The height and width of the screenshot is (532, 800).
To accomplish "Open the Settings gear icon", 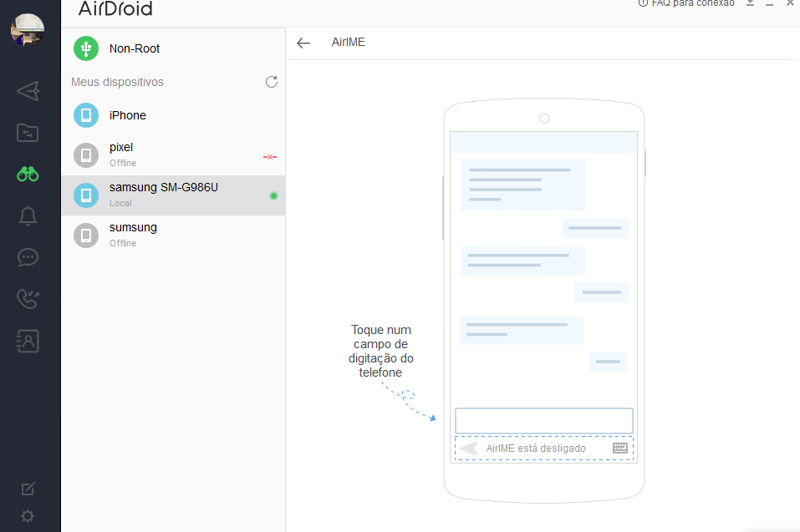I will point(28,516).
